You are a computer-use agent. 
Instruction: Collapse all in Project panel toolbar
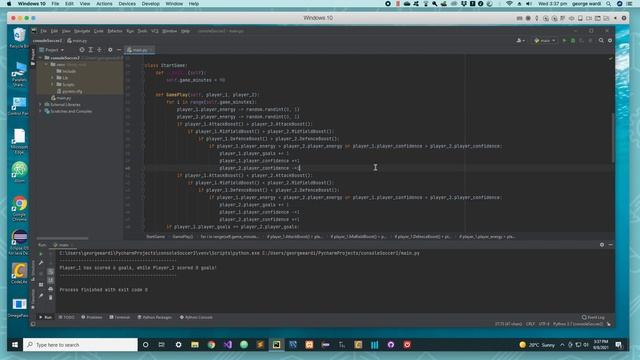pos(100,50)
